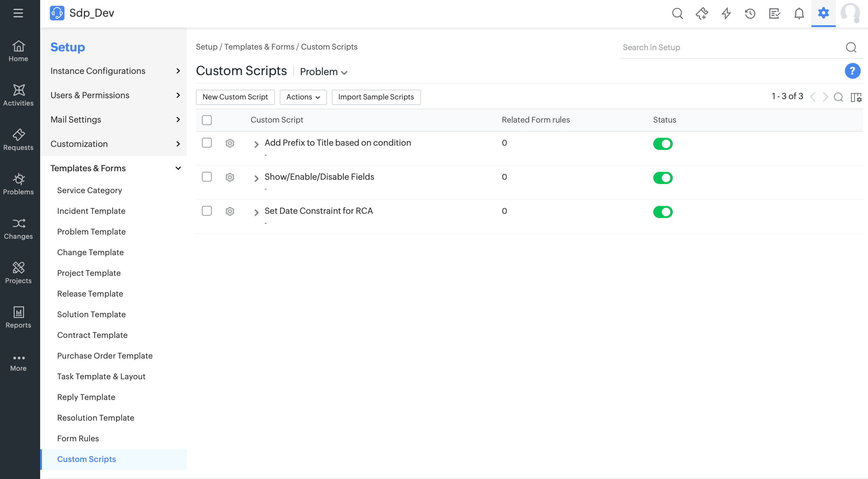
Task: Open settings gear for Set Date Constraint script
Action: coord(230,211)
